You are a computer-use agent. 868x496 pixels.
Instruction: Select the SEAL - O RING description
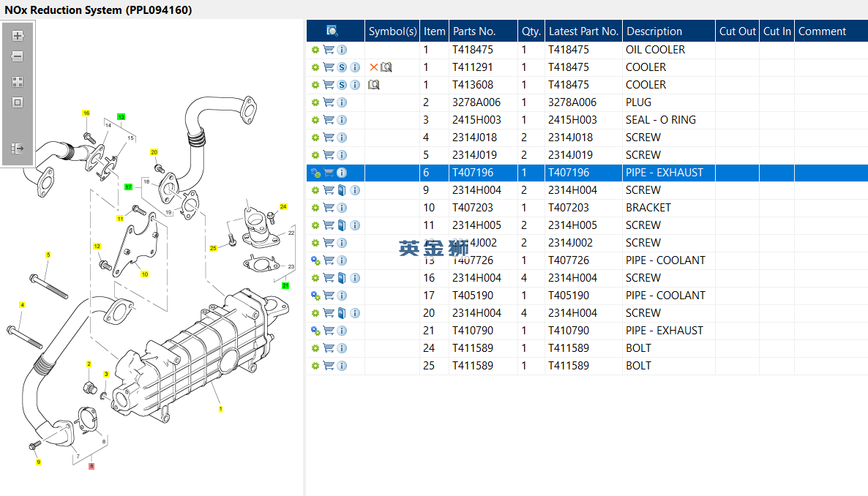660,120
